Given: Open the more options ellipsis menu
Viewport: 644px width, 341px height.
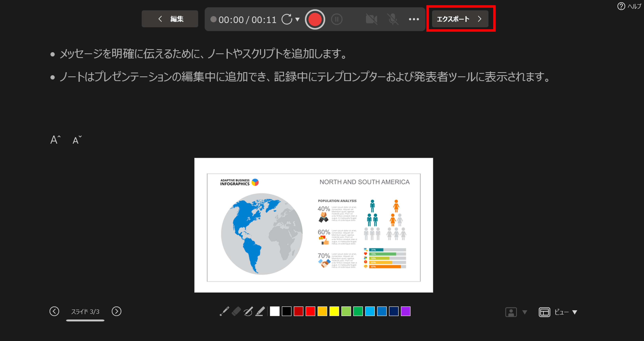Looking at the screenshot, I should [x=414, y=19].
